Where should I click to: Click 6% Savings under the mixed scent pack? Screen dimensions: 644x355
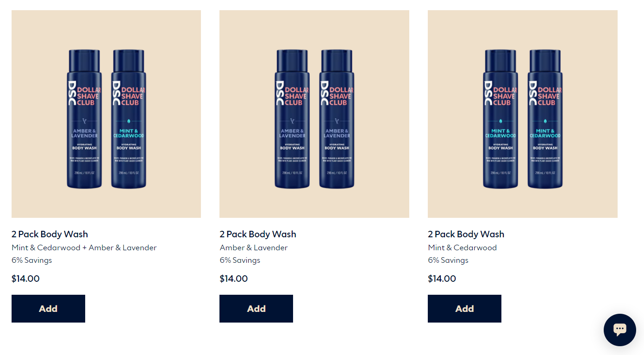coord(32,260)
